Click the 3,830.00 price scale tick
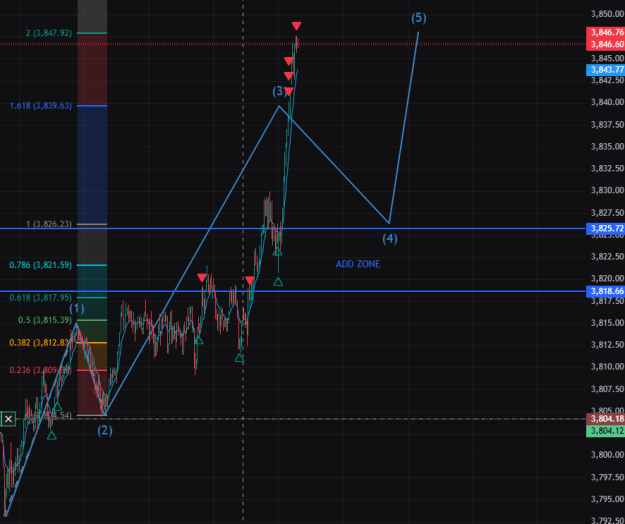The height and width of the screenshot is (524, 625). tap(607, 190)
